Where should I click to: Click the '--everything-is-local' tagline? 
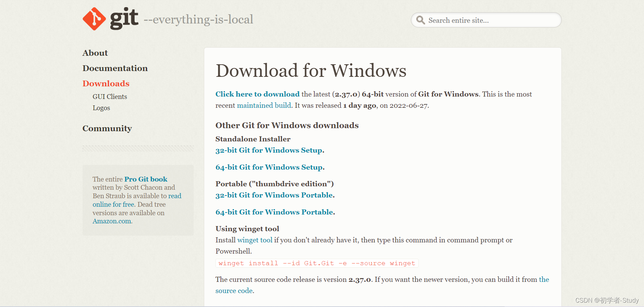point(198,19)
